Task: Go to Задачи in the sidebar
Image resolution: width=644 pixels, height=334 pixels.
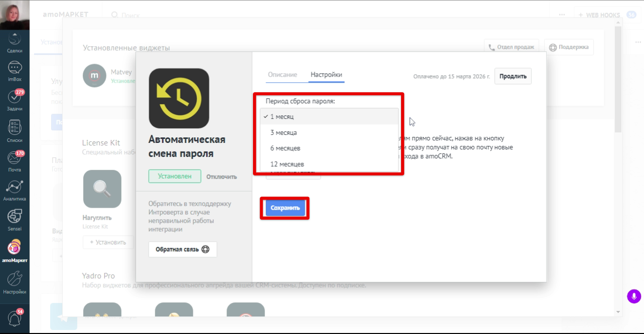Action: coord(15,100)
